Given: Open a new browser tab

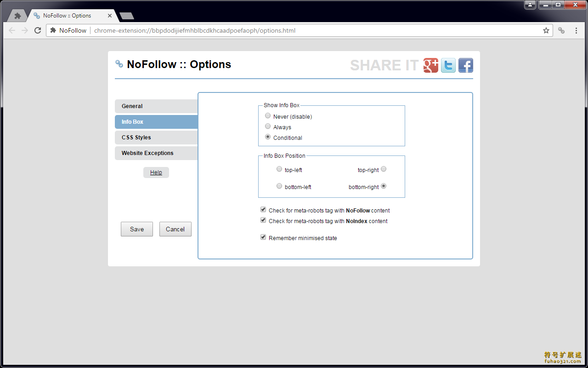Looking at the screenshot, I should (x=126, y=16).
